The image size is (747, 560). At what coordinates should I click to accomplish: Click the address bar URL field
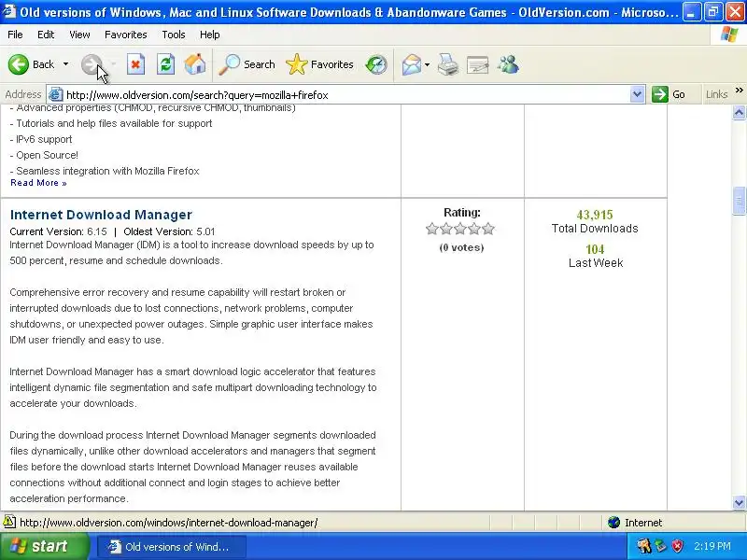(346, 95)
